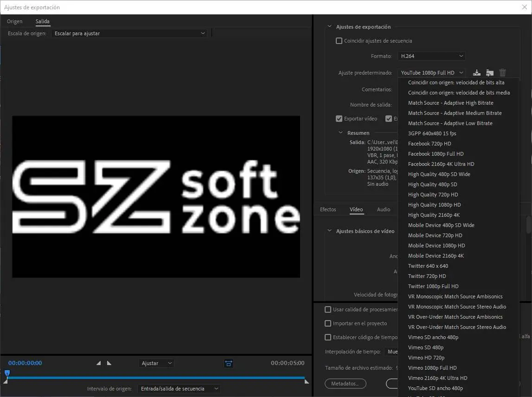Set the In point marker

click(98, 363)
